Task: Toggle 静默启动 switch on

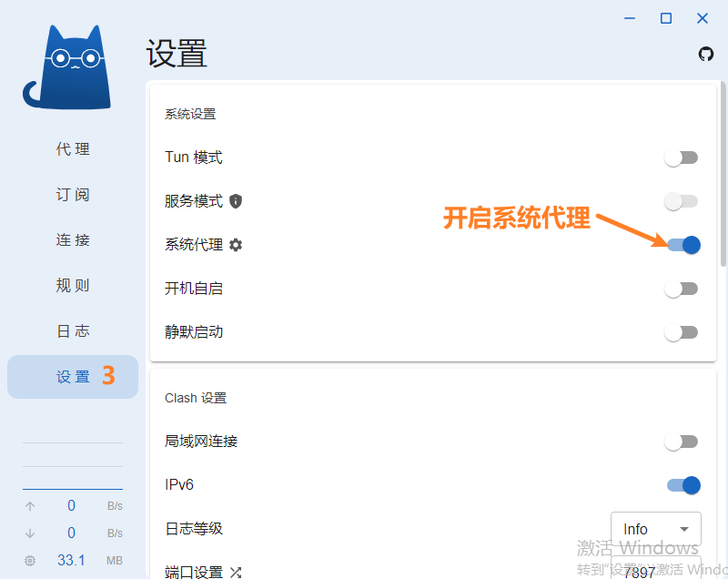Action: [x=681, y=332]
